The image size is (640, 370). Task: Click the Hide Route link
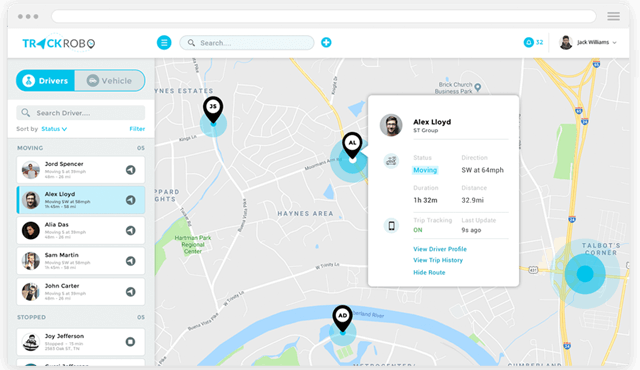(x=429, y=273)
